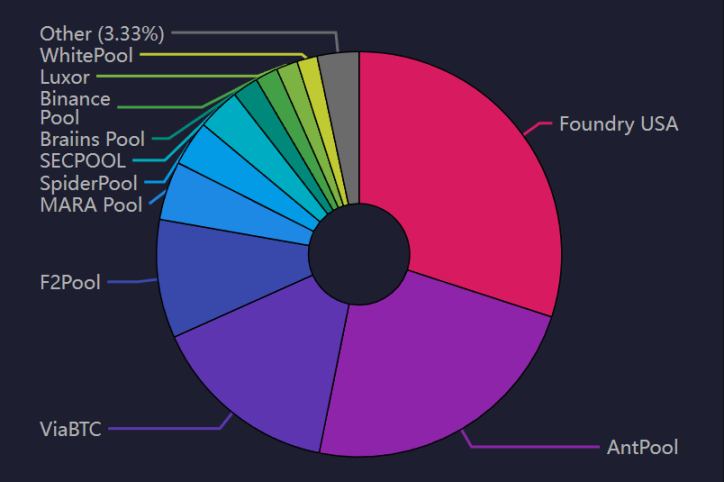Click the SpiderPool label
The width and height of the screenshot is (724, 482).
[89, 183]
